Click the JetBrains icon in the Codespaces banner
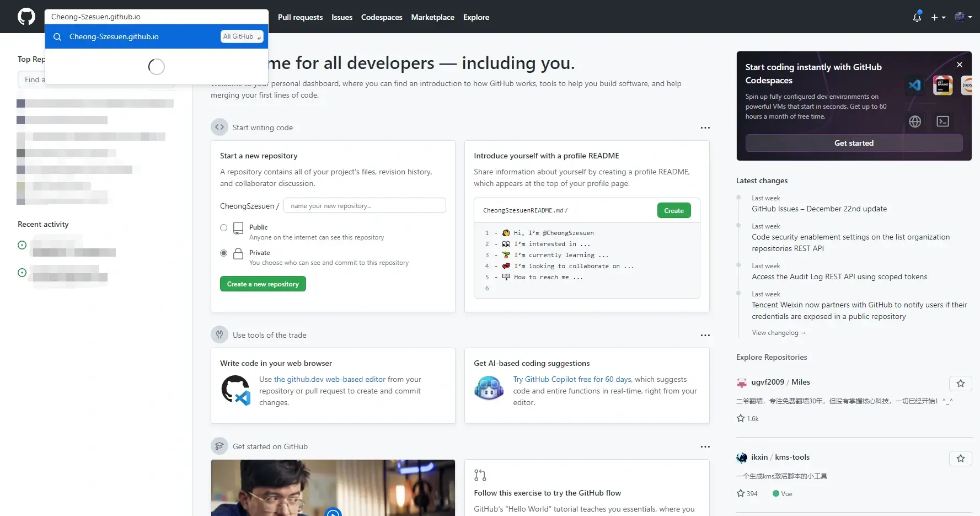 [942, 86]
